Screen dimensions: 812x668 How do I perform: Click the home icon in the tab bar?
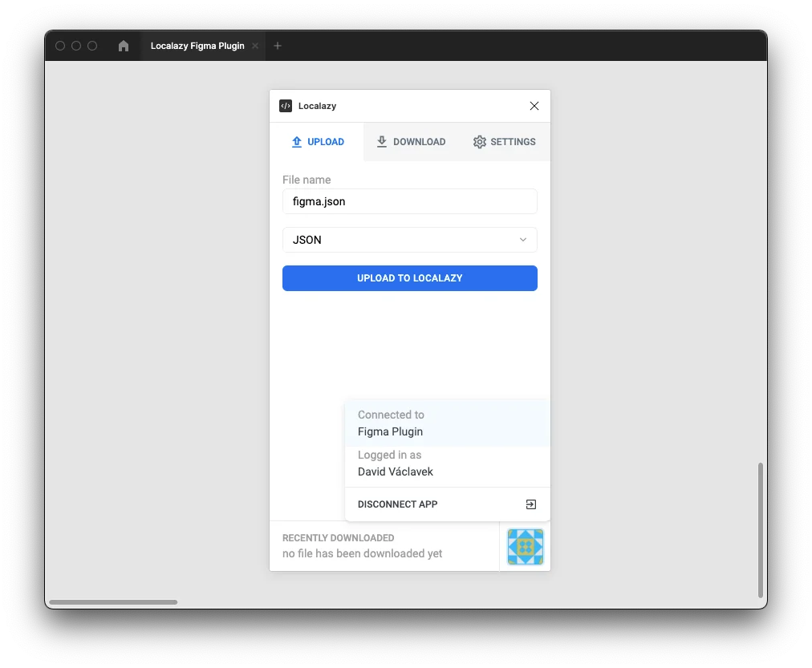124,47
